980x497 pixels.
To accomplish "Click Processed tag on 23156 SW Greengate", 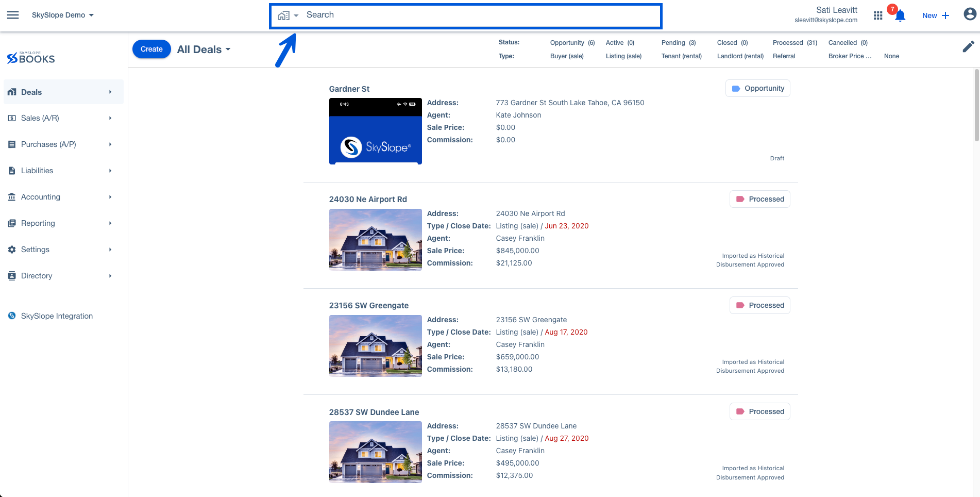I will click(760, 305).
